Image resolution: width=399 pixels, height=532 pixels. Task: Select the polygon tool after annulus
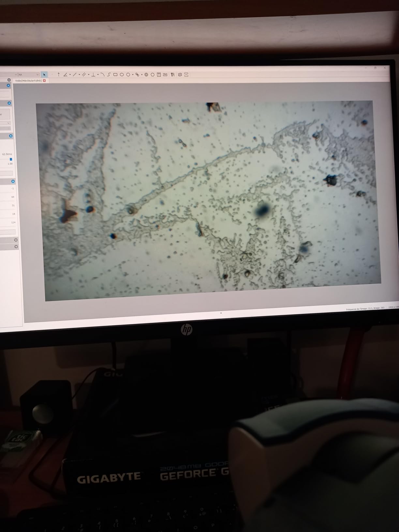coord(153,75)
